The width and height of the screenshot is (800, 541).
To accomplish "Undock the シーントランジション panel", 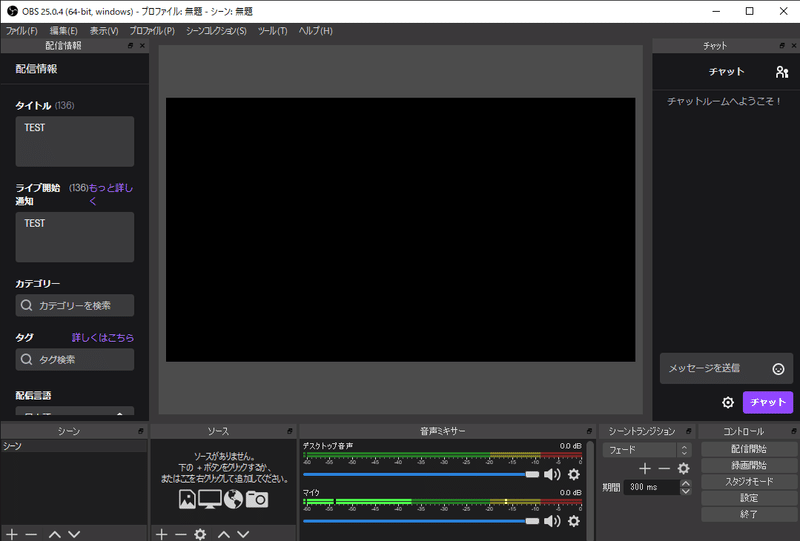I will pos(688,431).
